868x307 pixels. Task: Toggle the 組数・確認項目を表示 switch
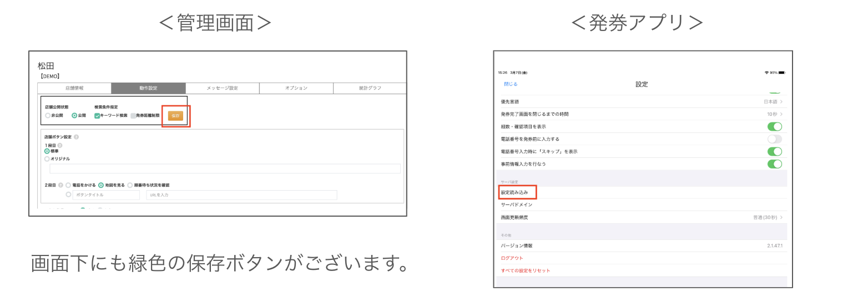tap(774, 126)
